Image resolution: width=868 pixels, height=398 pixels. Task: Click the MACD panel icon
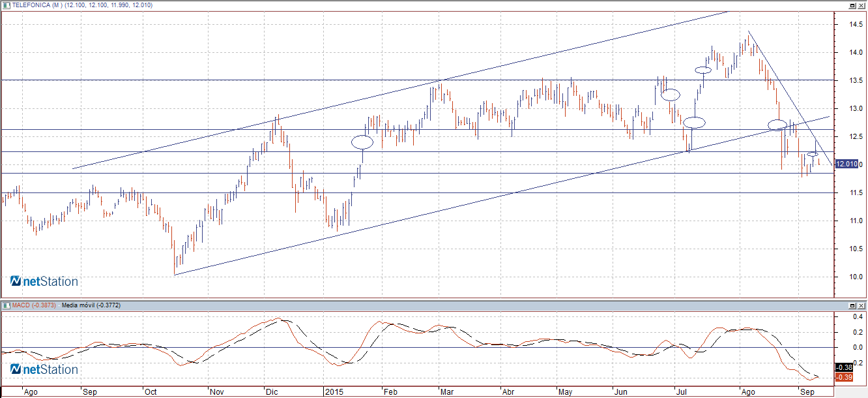tap(7, 305)
